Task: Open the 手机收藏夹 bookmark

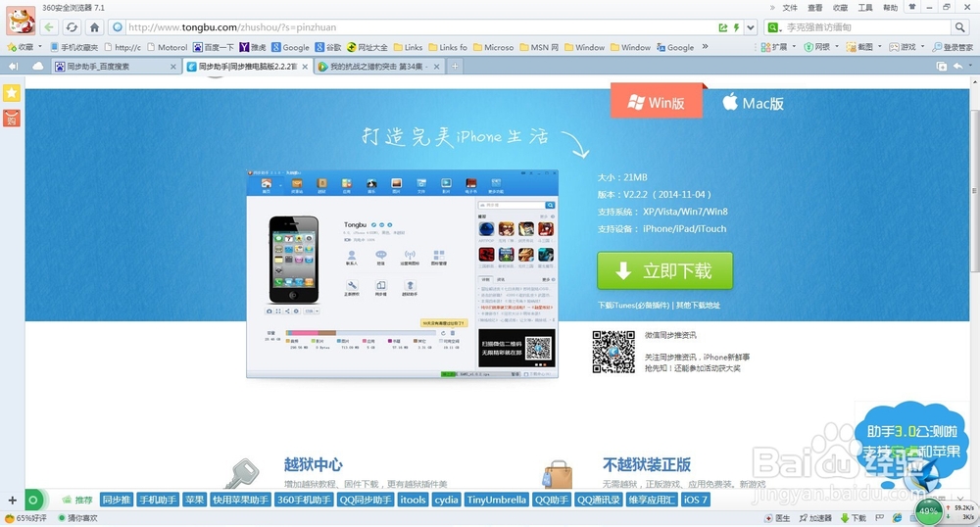Action: click(x=73, y=47)
